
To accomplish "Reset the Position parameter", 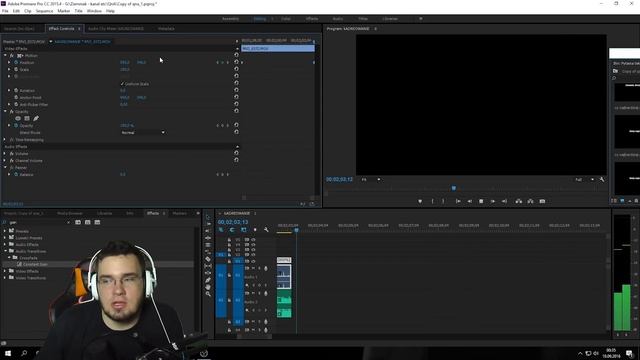I will (x=236, y=62).
